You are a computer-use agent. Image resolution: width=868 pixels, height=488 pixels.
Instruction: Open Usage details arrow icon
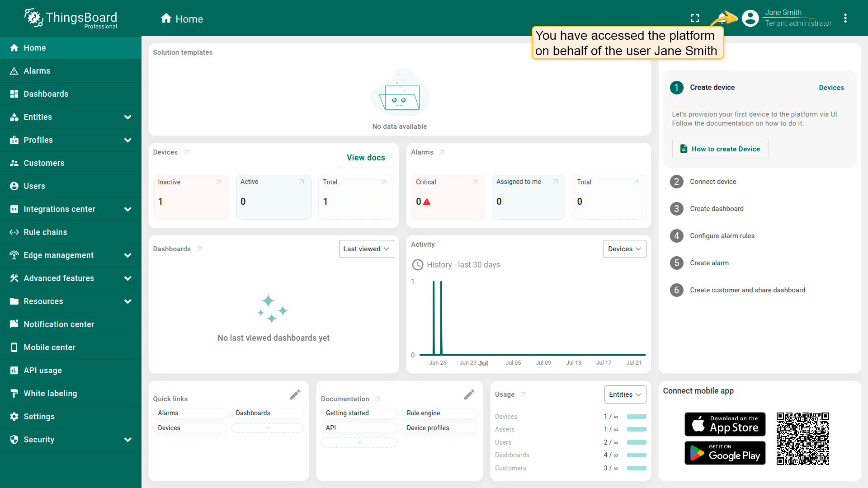pyautogui.click(x=523, y=394)
